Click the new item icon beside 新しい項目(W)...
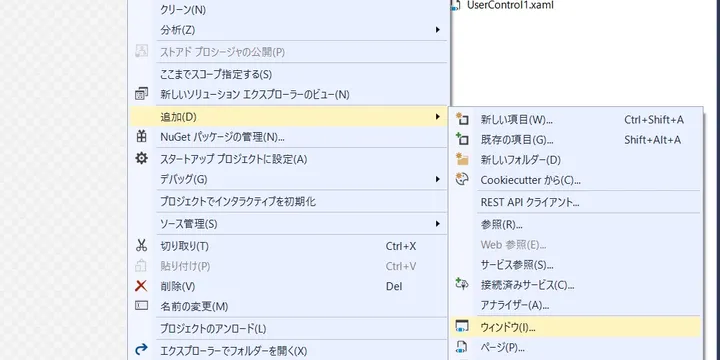The width and height of the screenshot is (720, 360). coord(461,119)
